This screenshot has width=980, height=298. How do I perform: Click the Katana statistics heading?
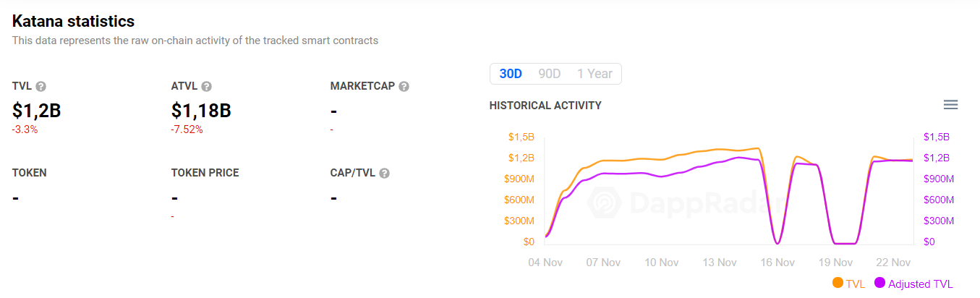click(x=73, y=22)
